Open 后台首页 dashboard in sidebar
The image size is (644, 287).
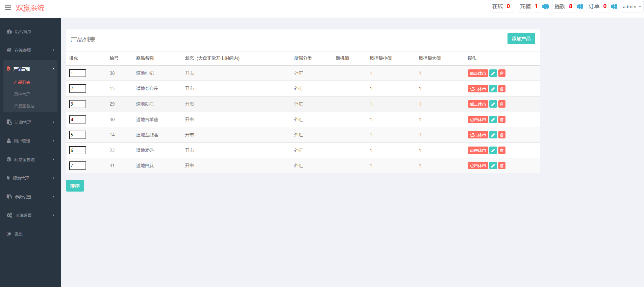tap(23, 31)
